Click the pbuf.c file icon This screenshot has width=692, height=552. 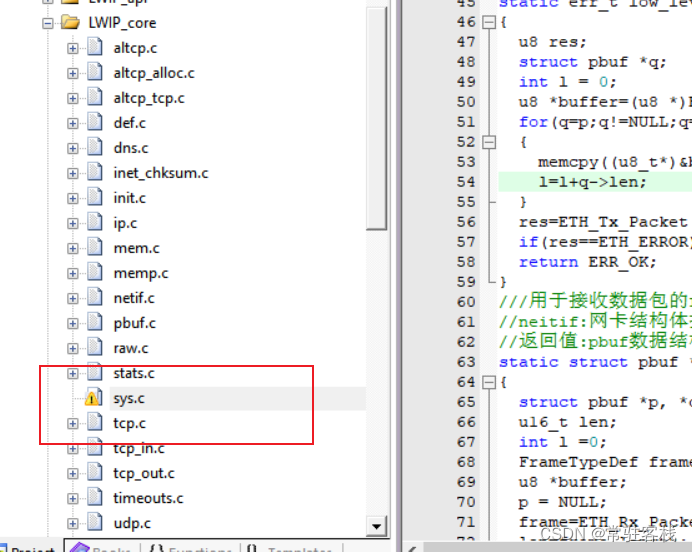point(95,323)
